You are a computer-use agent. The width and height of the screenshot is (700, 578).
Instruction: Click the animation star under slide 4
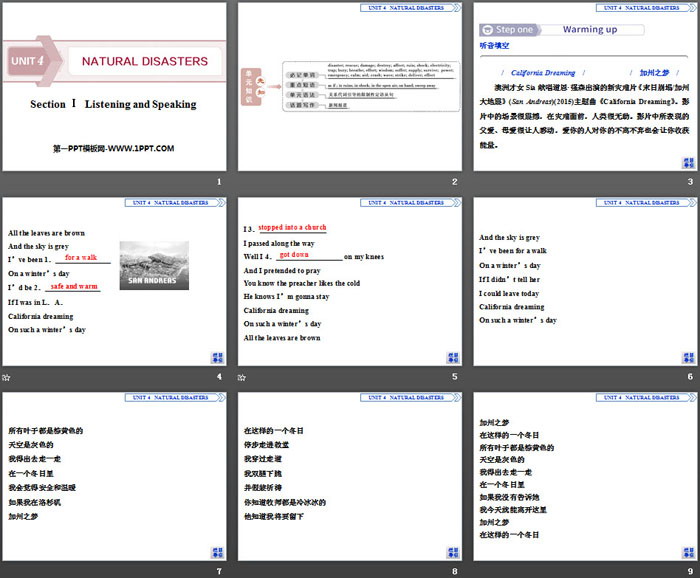[6, 378]
